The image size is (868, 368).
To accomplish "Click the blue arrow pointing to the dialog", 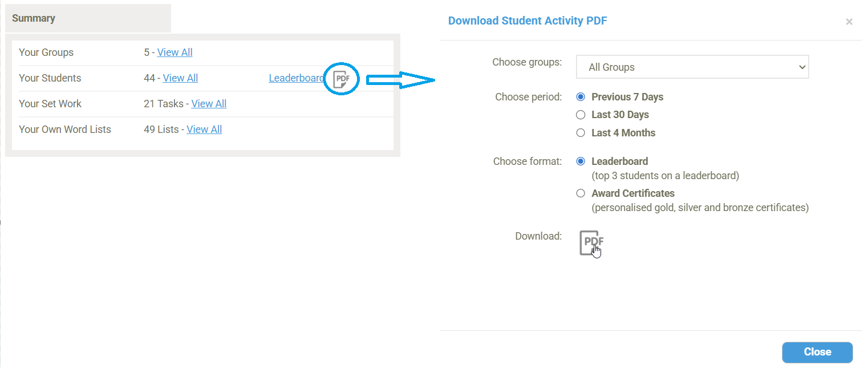I will click(x=400, y=80).
